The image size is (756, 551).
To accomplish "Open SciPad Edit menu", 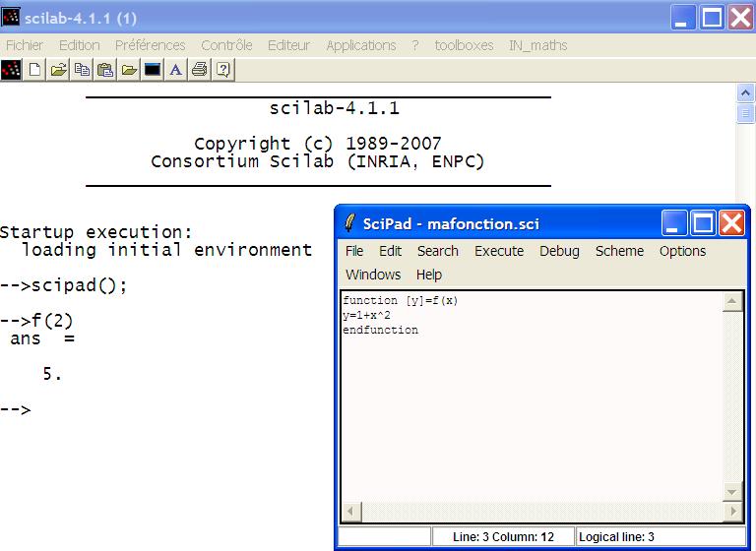I will [390, 251].
